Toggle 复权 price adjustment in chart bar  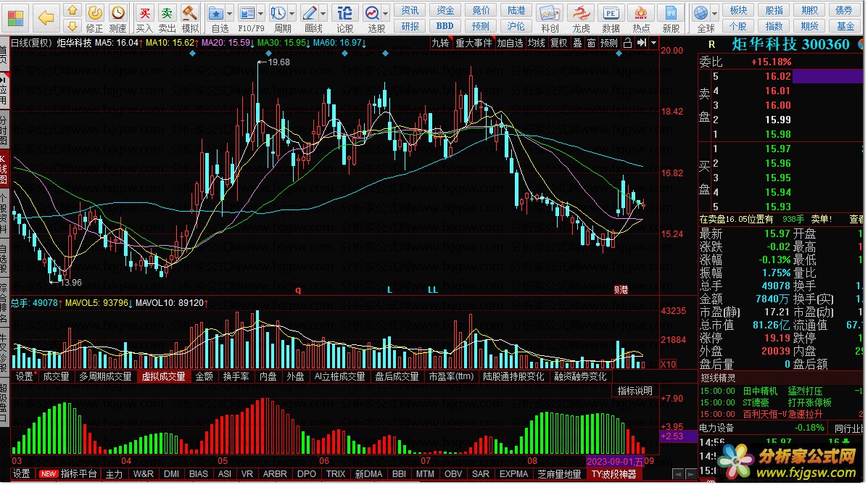(558, 43)
